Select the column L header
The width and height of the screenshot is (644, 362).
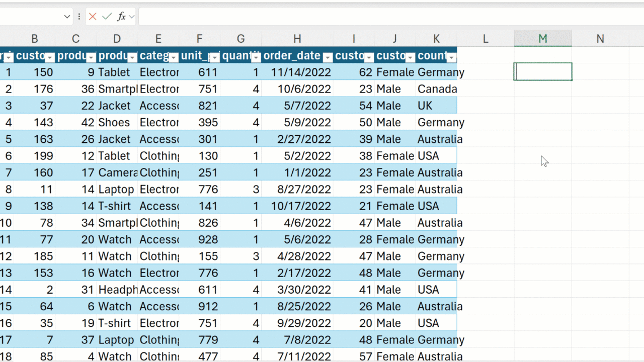(x=485, y=39)
